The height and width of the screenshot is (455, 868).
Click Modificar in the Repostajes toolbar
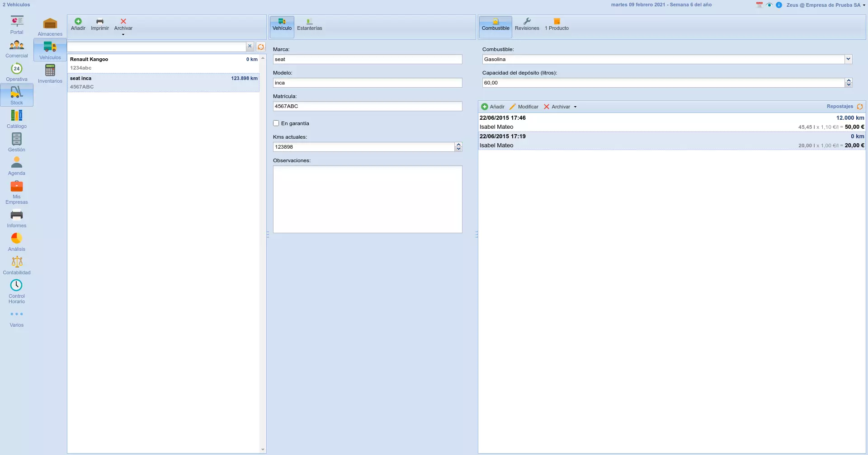tap(524, 107)
